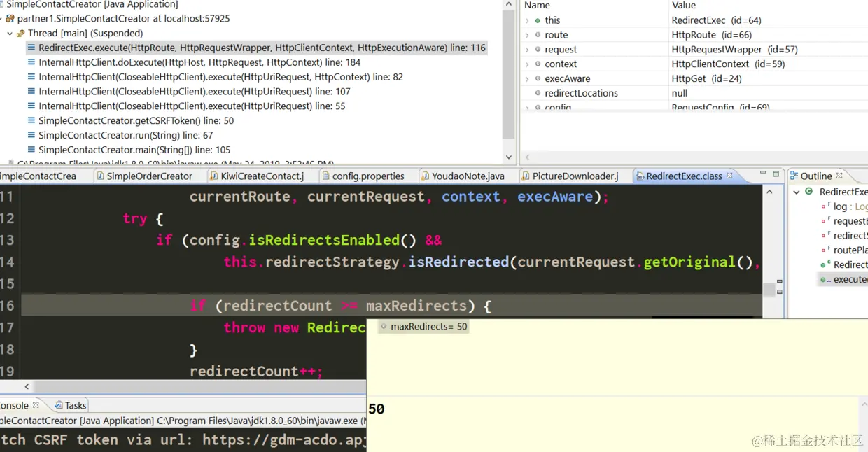Click 'getOriginal' in code line 14
868x452 pixels.
pos(689,262)
